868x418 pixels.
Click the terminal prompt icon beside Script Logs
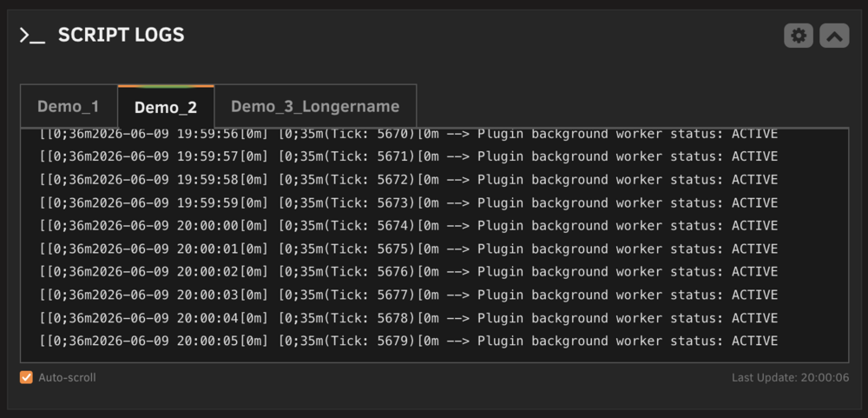pos(32,36)
